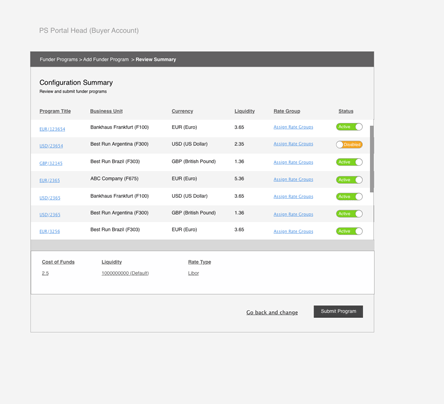Click Go back and change link

coord(272,312)
